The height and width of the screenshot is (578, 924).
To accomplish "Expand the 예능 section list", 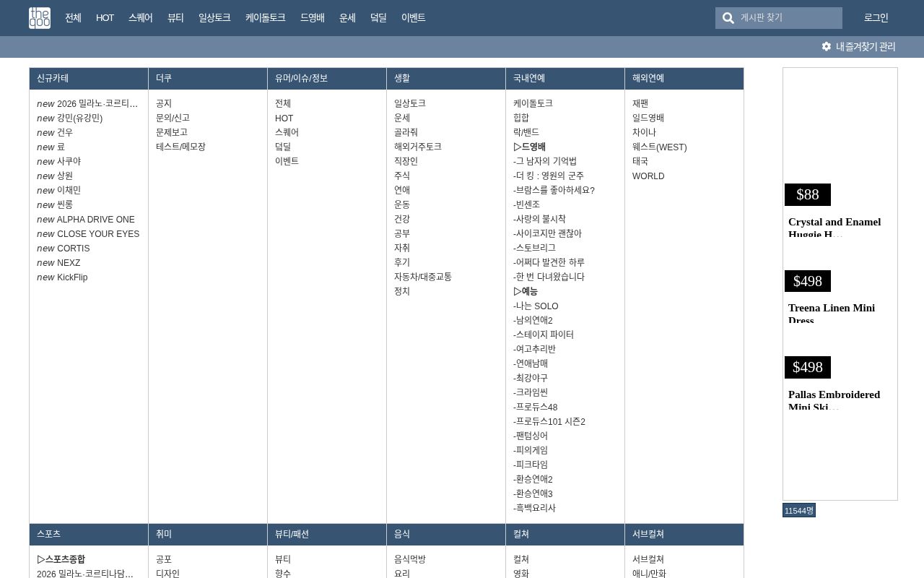I will (526, 291).
